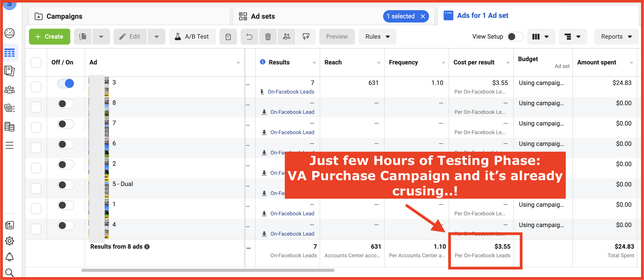Open the account overview gauge icon
The height and width of the screenshot is (280, 644).
9,33
